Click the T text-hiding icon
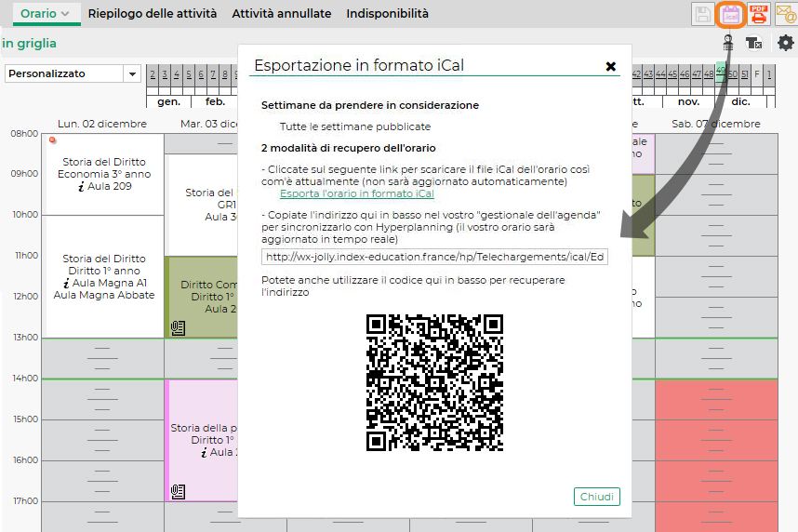The height and width of the screenshot is (532, 798). pyautogui.click(x=753, y=44)
